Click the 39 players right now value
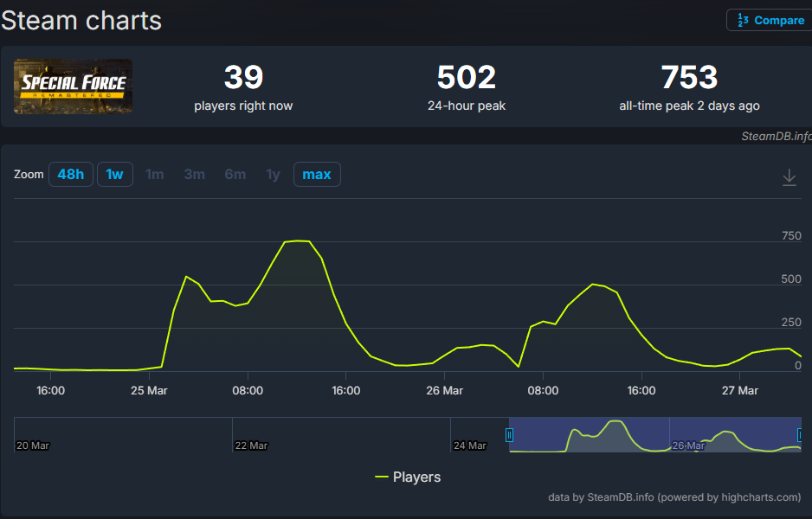The image size is (812, 519). (x=243, y=78)
